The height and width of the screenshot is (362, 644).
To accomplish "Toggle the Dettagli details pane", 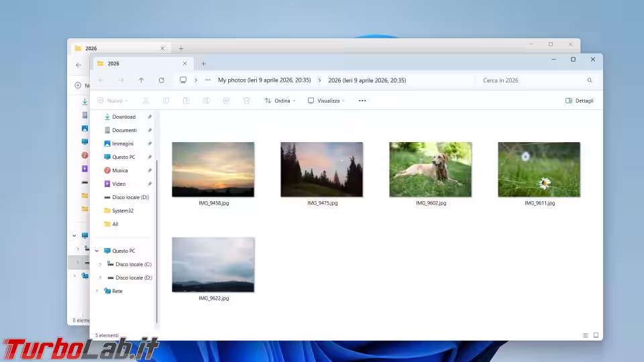I will pyautogui.click(x=579, y=101).
